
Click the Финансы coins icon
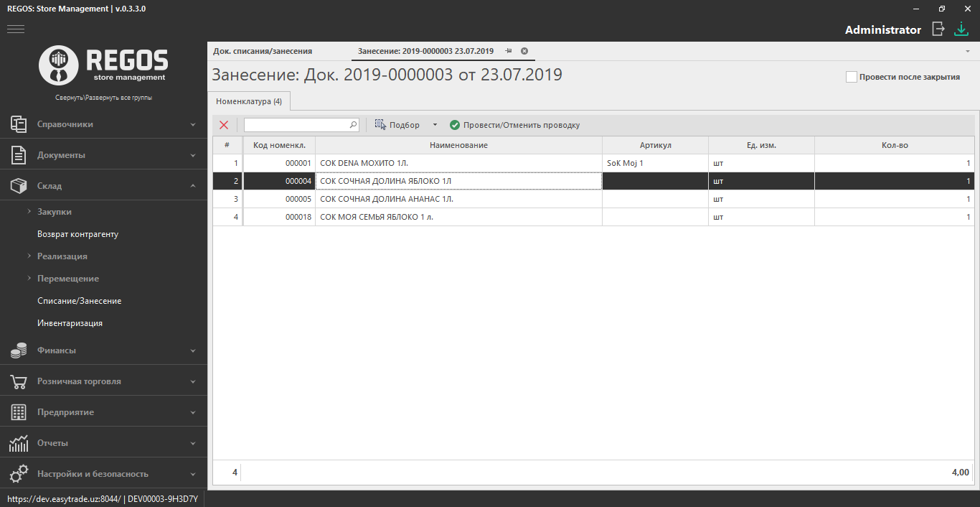(19, 350)
